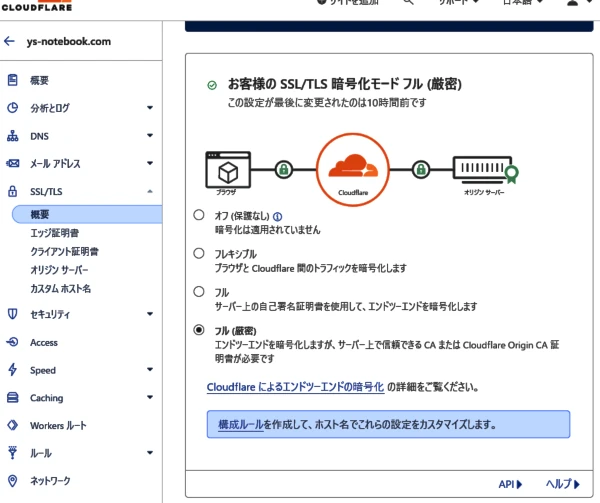Viewport: 600px width, 503px height.
Task: Expand the Caching menu arrow
Action: (149, 398)
